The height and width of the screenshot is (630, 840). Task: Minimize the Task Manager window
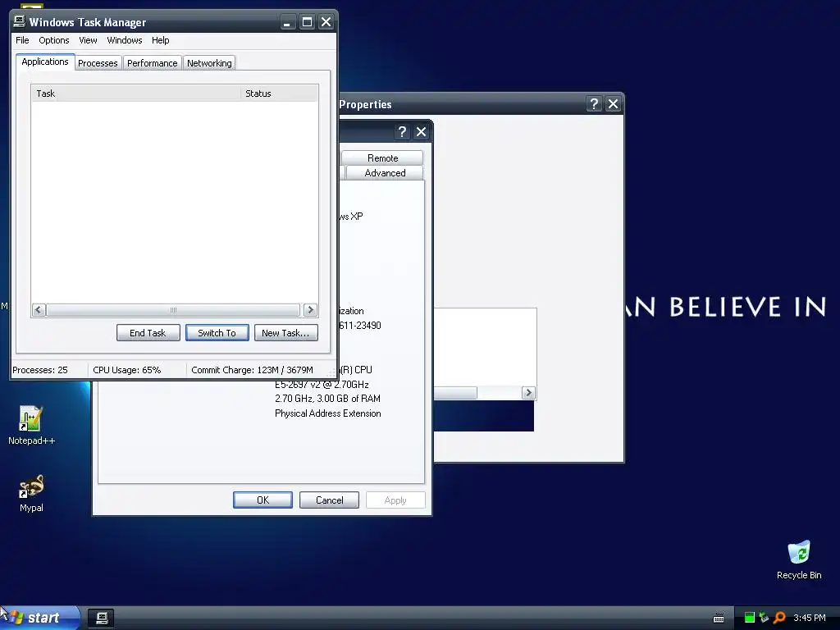(x=288, y=22)
